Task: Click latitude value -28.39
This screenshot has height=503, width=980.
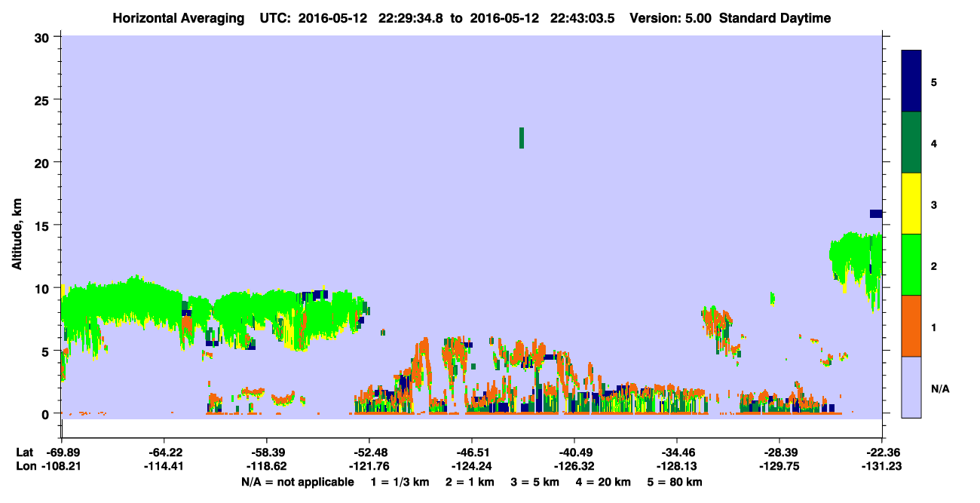Action: click(779, 452)
